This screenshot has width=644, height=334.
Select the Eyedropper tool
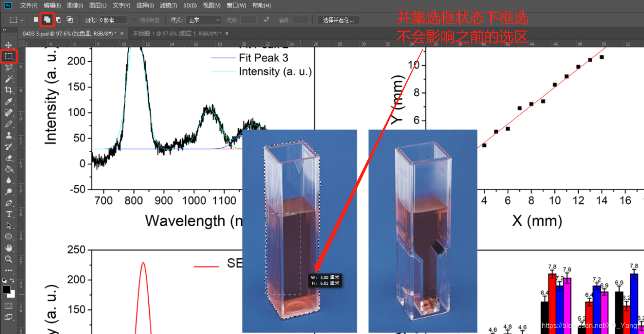click(x=8, y=102)
